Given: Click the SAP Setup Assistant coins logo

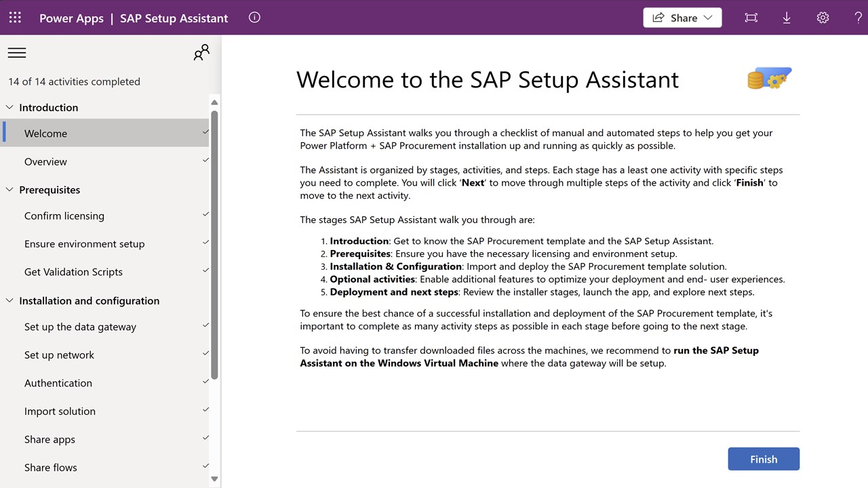Looking at the screenshot, I should 770,79.
